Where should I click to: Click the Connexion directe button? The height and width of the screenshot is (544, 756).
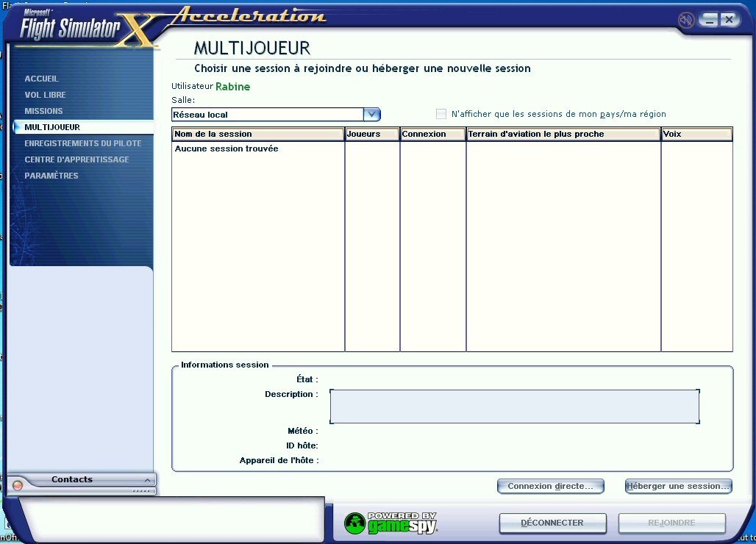click(x=551, y=486)
